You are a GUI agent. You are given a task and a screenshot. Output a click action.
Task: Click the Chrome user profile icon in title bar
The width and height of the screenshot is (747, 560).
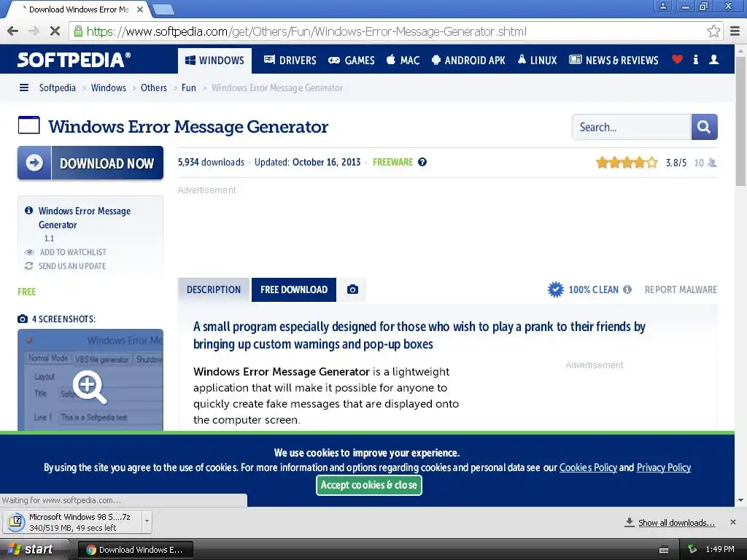coord(662,6)
